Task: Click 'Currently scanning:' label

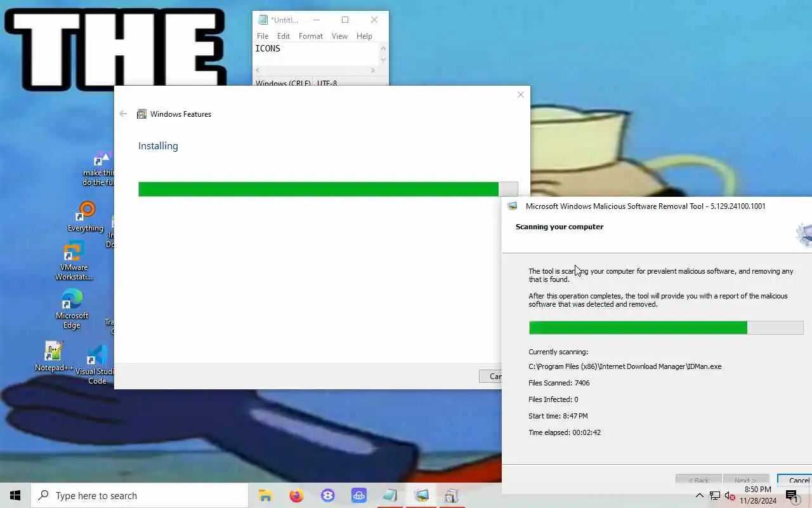Action: point(558,352)
